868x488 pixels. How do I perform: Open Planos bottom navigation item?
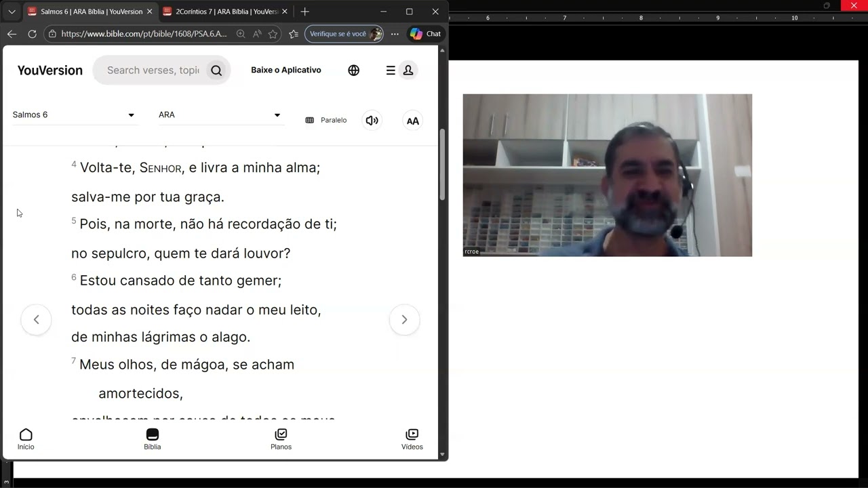pyautogui.click(x=281, y=439)
